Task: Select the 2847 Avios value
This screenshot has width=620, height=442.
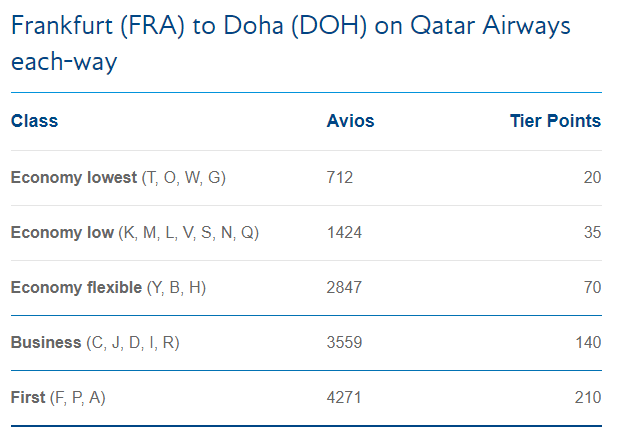Action: click(x=344, y=288)
